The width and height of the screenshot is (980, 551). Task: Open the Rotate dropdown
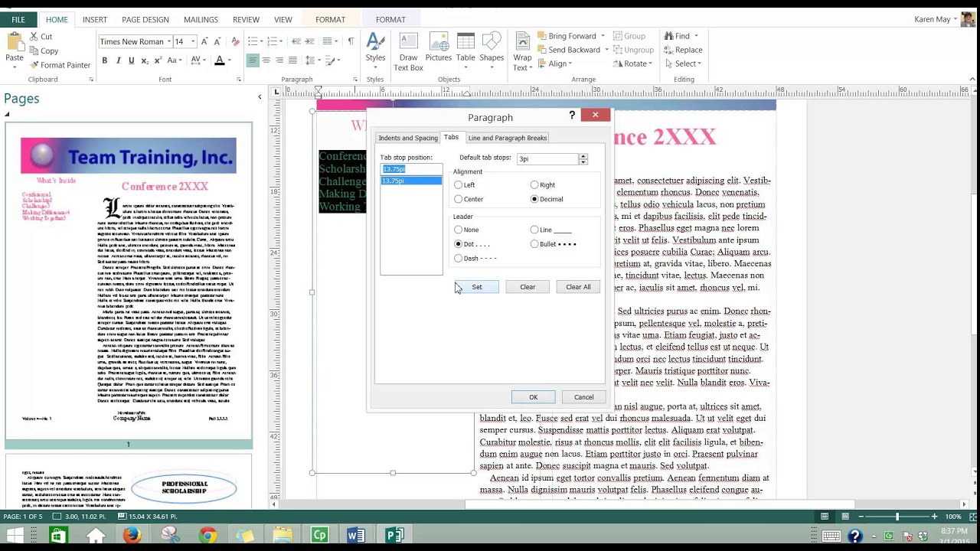pyautogui.click(x=632, y=64)
